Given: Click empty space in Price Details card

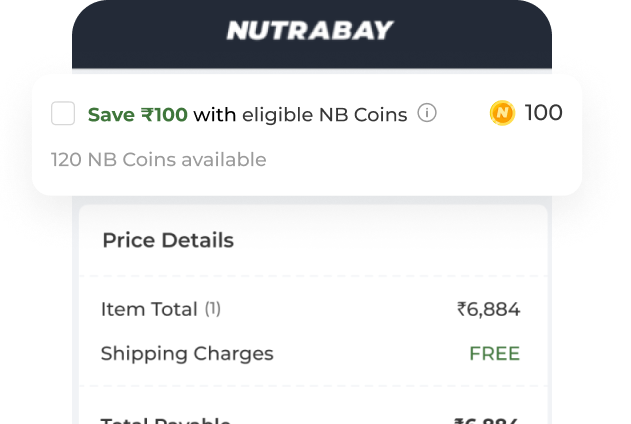Looking at the screenshot, I should (x=380, y=241).
